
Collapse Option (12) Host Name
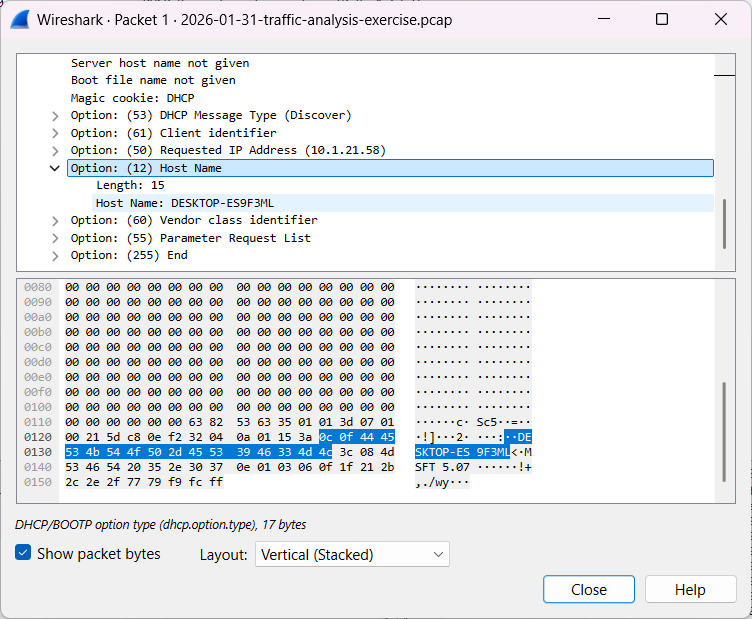(55, 168)
